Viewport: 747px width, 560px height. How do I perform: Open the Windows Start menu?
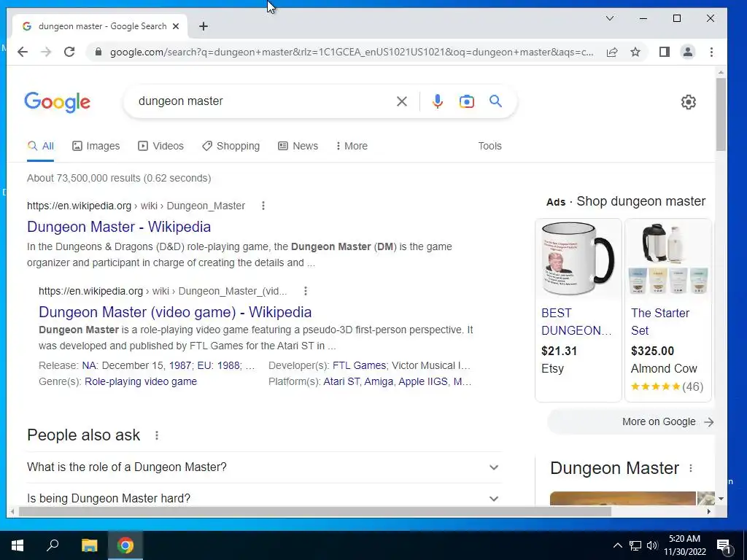coord(18,545)
